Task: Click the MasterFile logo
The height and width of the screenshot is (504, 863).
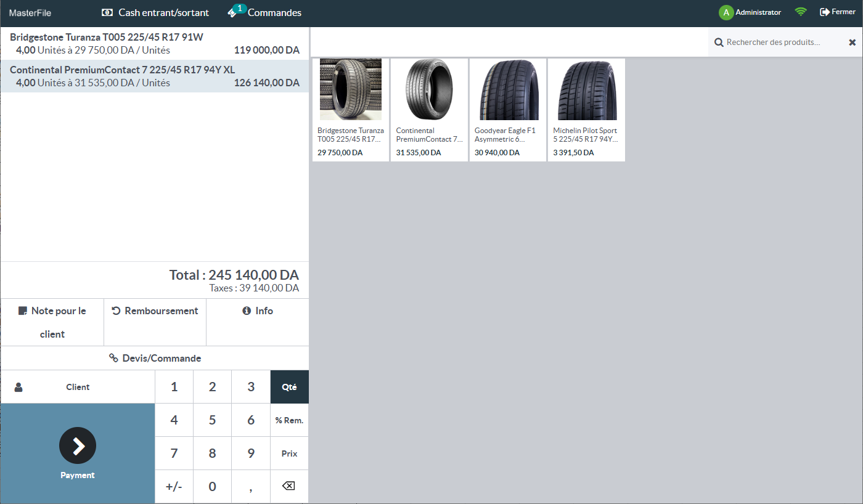Action: (30, 13)
